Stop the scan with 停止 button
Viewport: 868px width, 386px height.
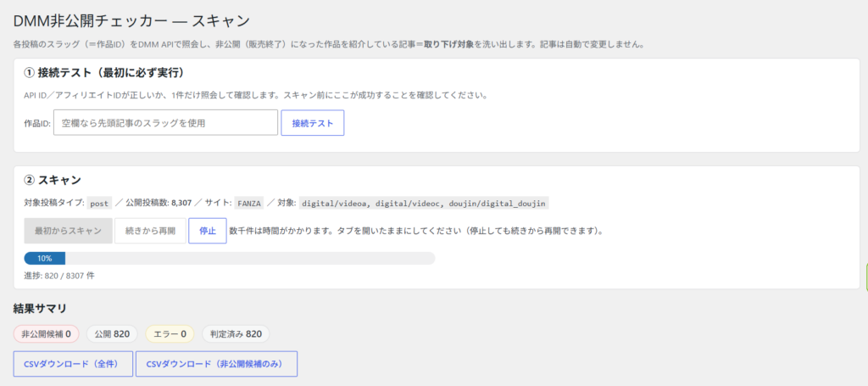tap(208, 231)
